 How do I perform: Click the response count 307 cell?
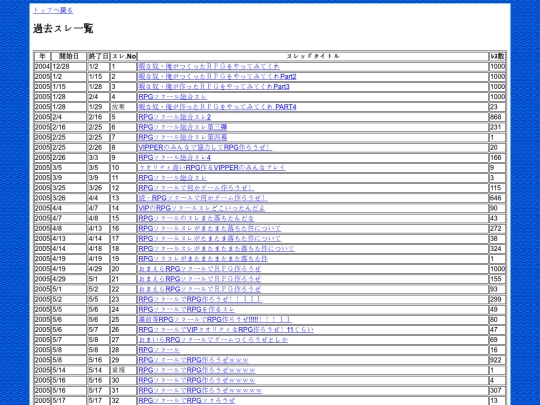(497, 390)
